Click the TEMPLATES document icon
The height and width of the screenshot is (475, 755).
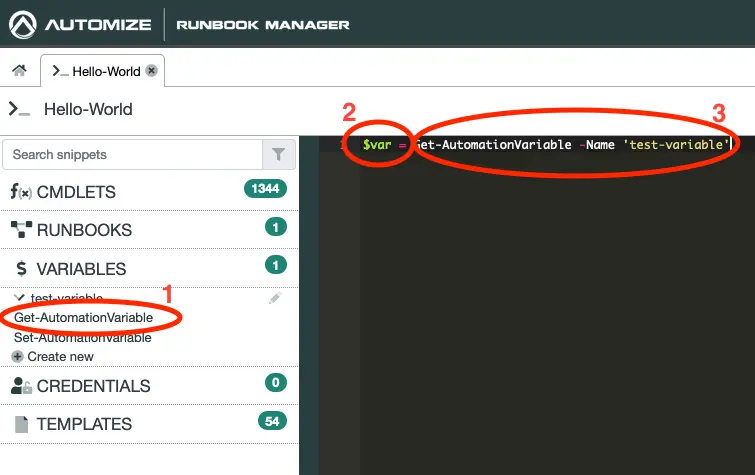[x=21, y=424]
